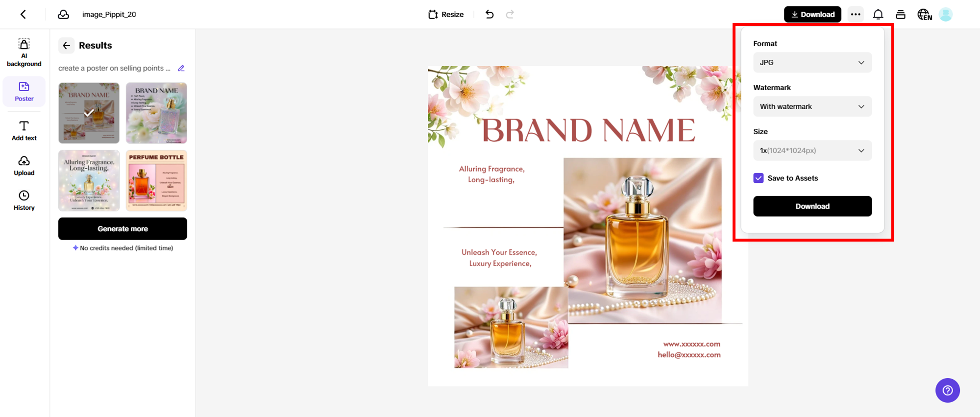Uncheck Save to Assets checkbox
Screen dimensions: 980x417
point(759,178)
